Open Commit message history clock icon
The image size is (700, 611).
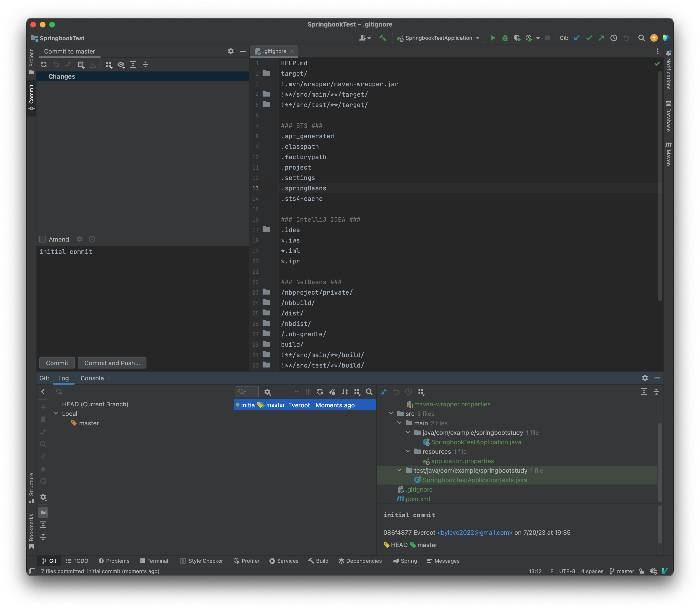pos(92,239)
